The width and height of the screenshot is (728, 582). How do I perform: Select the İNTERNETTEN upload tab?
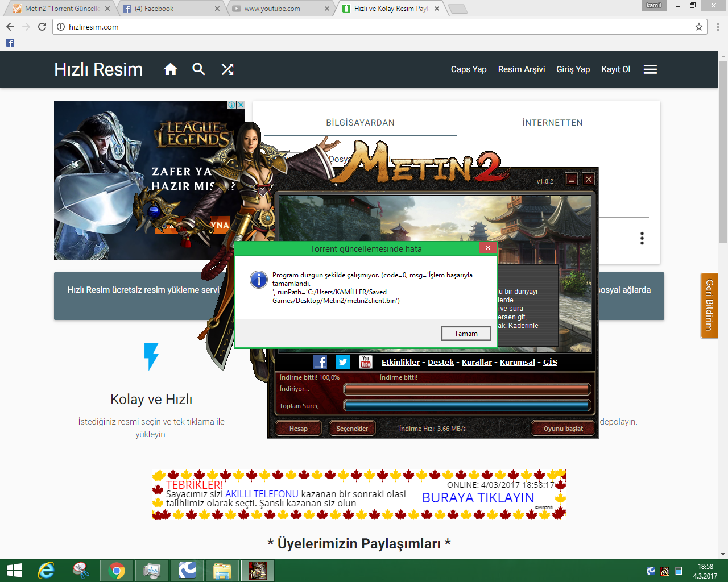[x=552, y=123]
